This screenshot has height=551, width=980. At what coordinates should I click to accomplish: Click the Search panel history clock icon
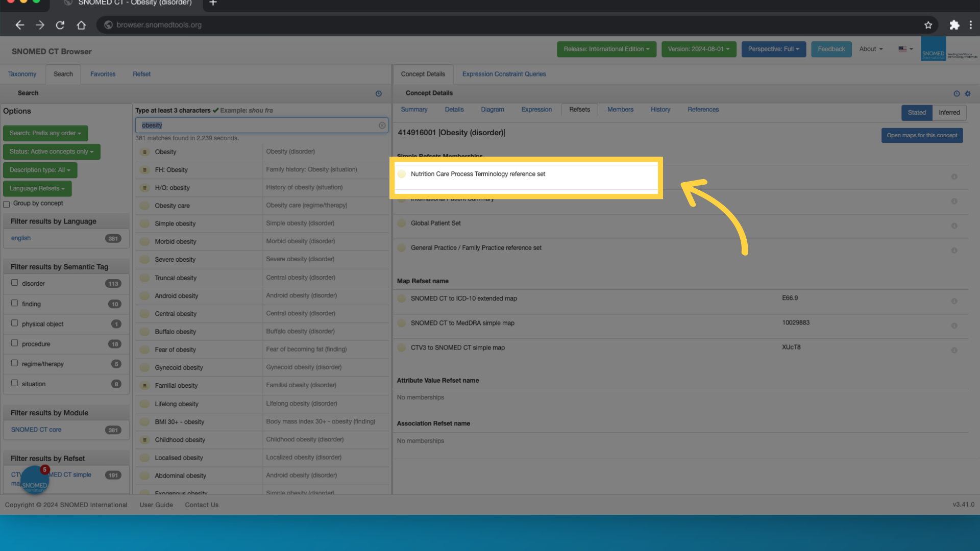(378, 94)
